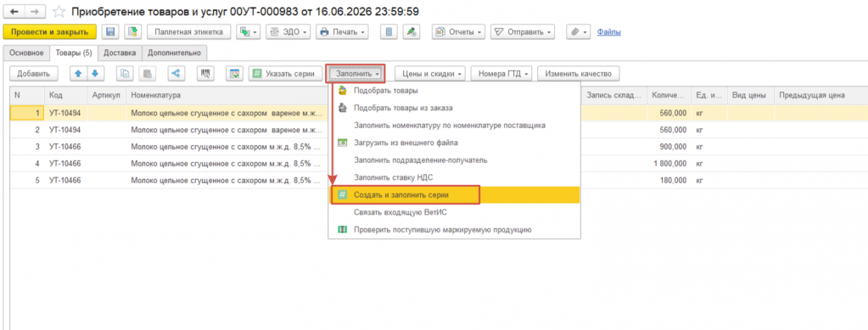
Task: Paste rows with the clipboard icon
Action: (148, 73)
